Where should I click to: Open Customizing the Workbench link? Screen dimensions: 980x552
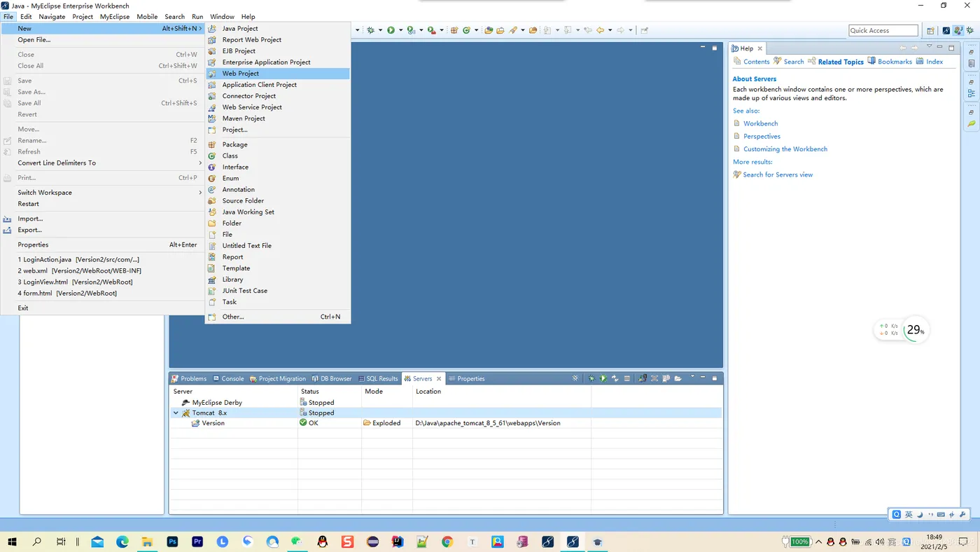(785, 149)
